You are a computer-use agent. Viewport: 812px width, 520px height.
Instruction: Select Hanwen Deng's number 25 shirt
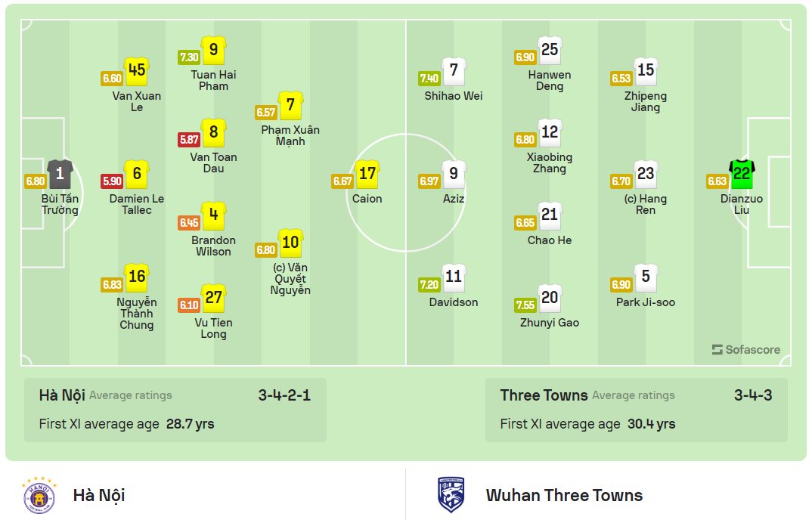point(550,50)
